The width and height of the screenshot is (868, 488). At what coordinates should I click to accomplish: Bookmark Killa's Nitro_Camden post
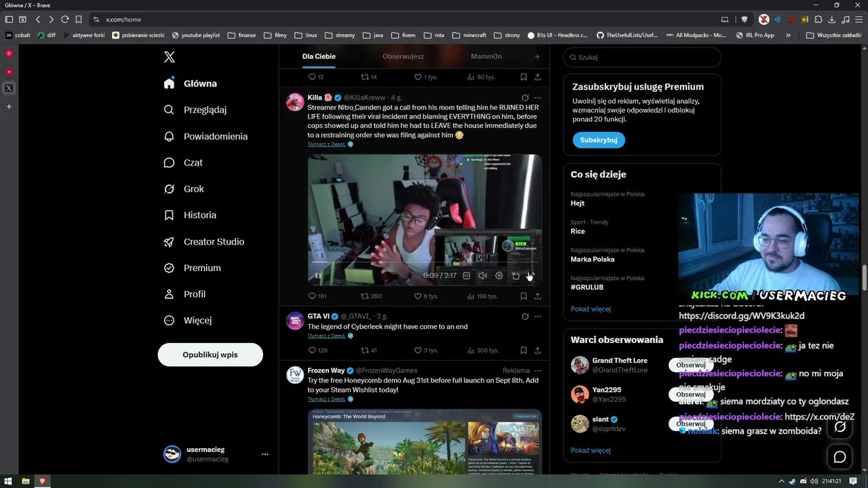524,296
